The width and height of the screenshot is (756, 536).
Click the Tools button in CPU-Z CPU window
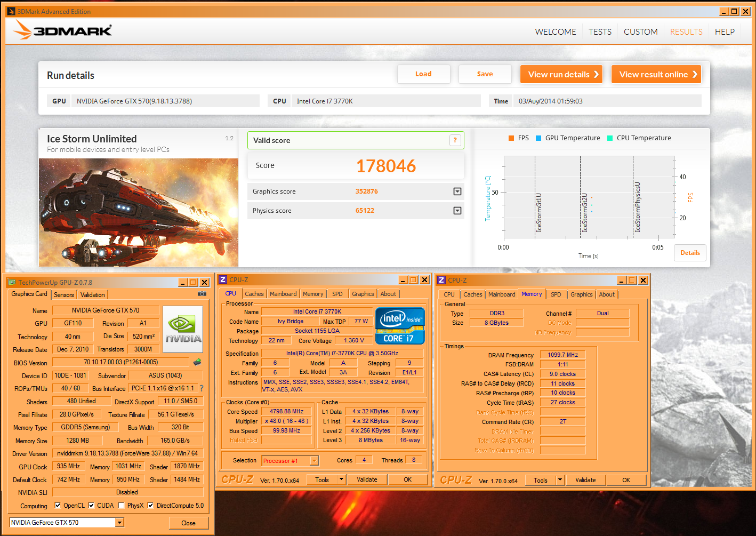coord(322,479)
